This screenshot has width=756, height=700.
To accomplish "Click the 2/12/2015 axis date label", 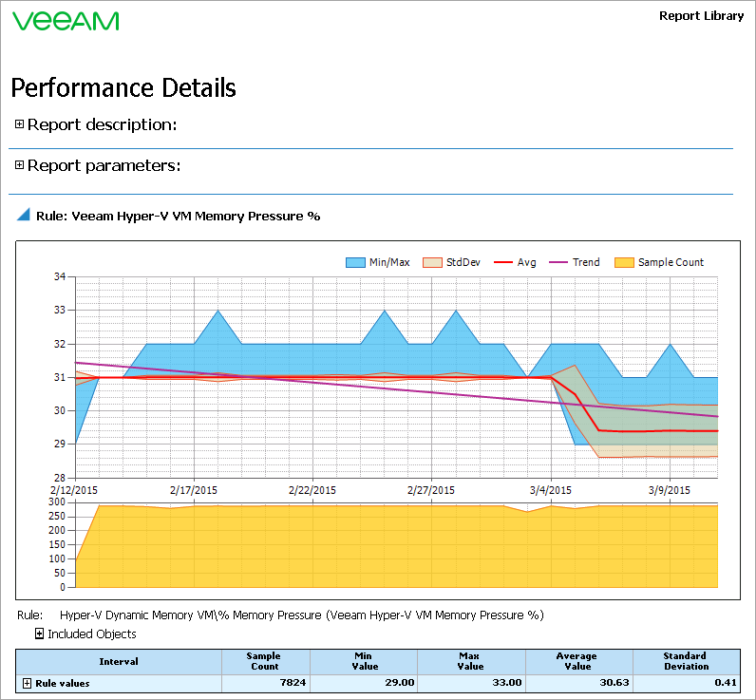I will coord(74,490).
